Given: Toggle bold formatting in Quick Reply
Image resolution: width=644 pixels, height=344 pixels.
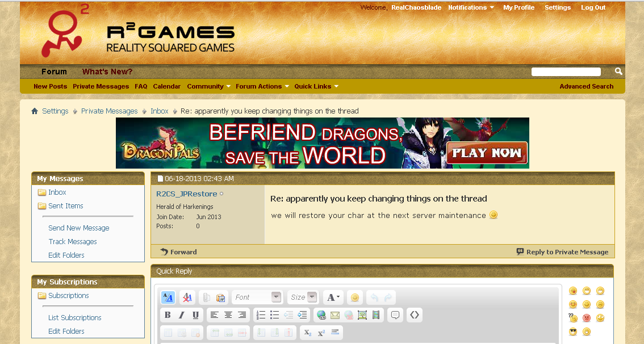Looking at the screenshot, I should 168,315.
